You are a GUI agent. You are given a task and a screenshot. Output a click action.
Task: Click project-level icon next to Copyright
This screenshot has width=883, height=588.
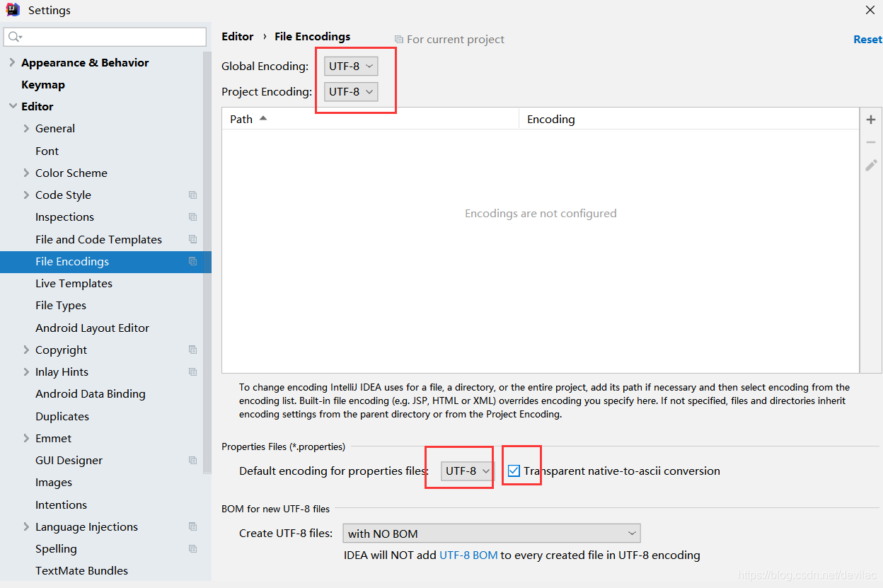pyautogui.click(x=192, y=350)
